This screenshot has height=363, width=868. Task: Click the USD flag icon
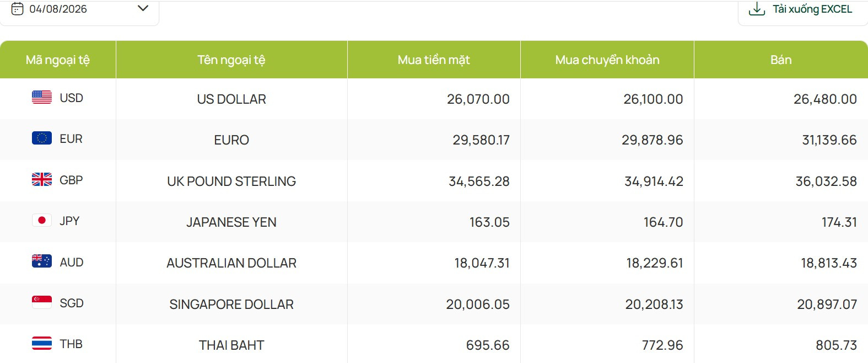click(42, 98)
